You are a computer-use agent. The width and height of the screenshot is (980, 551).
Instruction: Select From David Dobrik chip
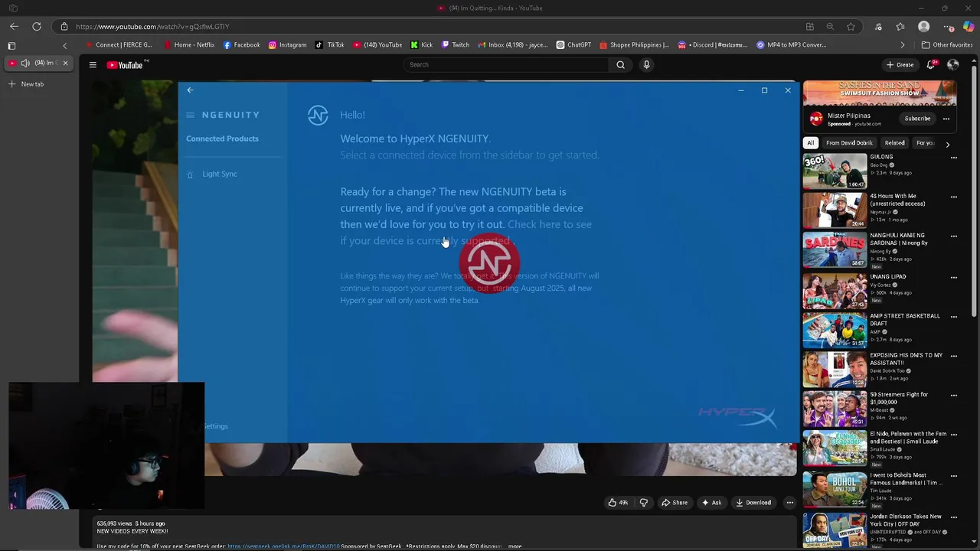click(x=849, y=143)
